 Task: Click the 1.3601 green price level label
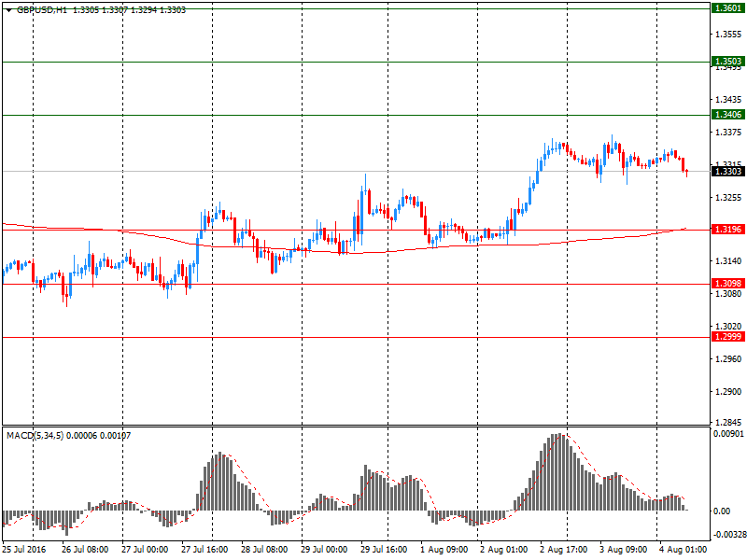[727, 8]
